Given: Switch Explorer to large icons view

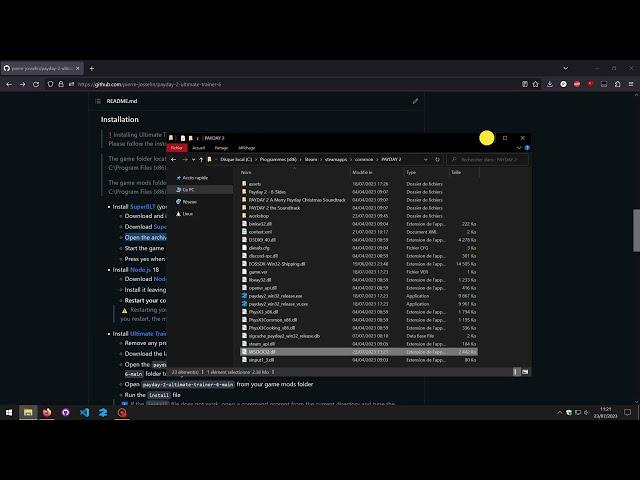Looking at the screenshot, I should click(x=525, y=372).
